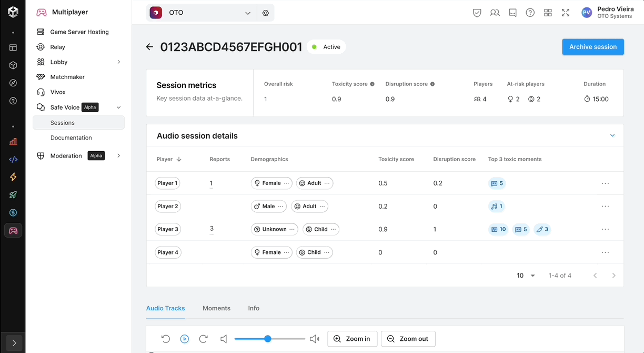Open rows per page dropdown
Viewport: 644px width, 353px height.
pyautogui.click(x=526, y=276)
